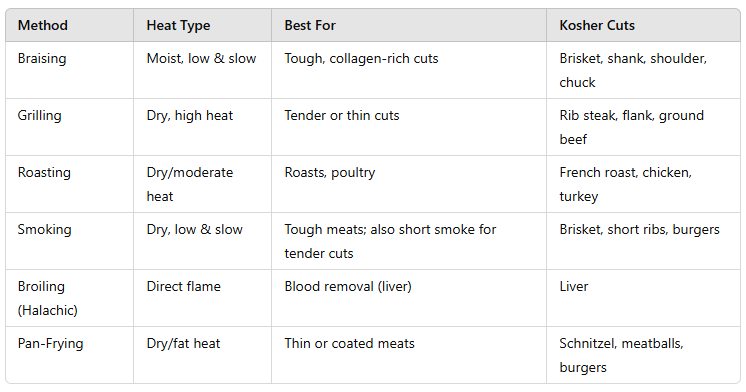Image resolution: width=746 pixels, height=392 pixels.
Task: Click 'Schnitzel, meatballs, burgers' cell
Action: 643,355
